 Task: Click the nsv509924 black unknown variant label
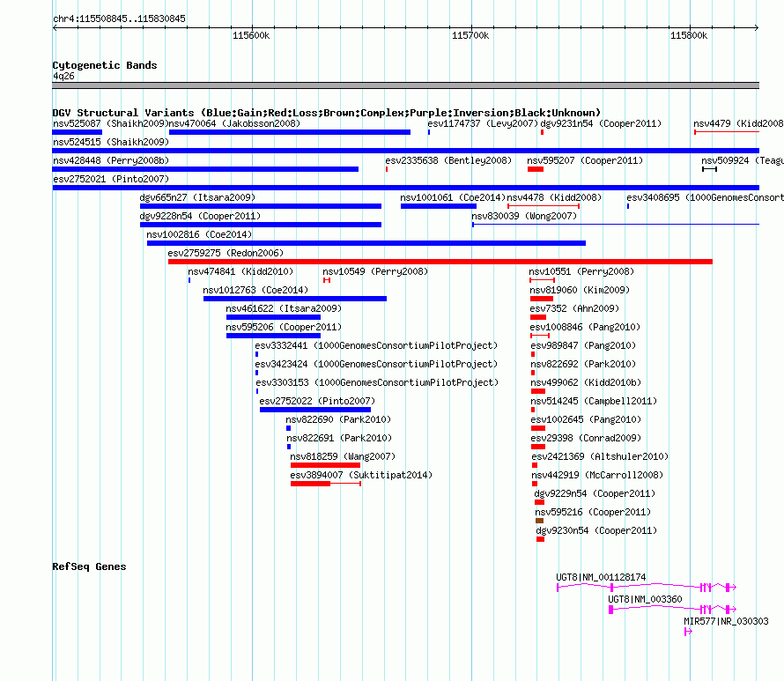point(742,160)
